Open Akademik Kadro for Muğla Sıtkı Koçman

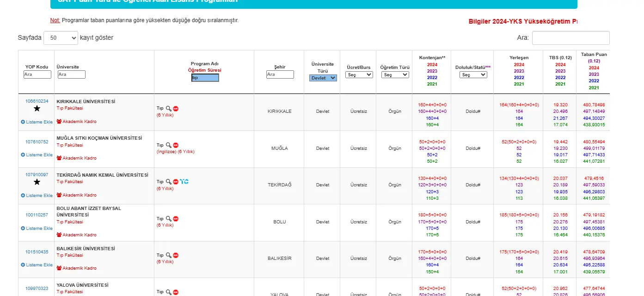click(77, 158)
